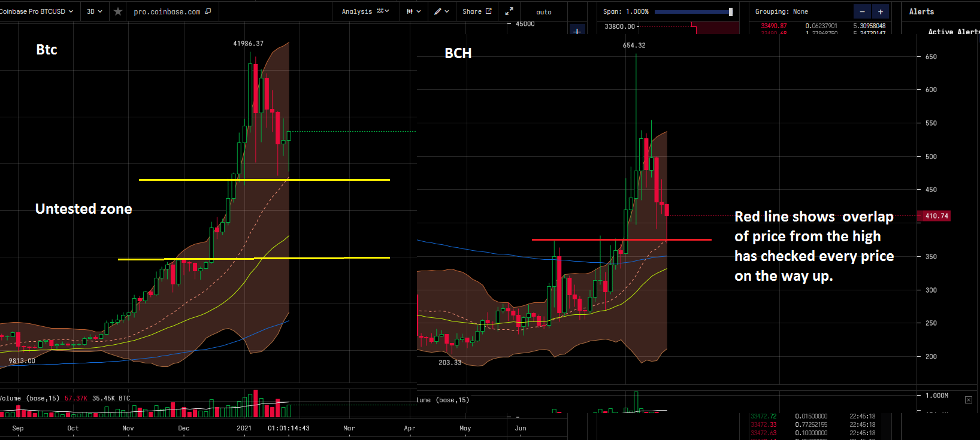Image resolution: width=980 pixels, height=440 pixels.
Task: Adjust the Span percentage slider handle
Action: (731, 12)
